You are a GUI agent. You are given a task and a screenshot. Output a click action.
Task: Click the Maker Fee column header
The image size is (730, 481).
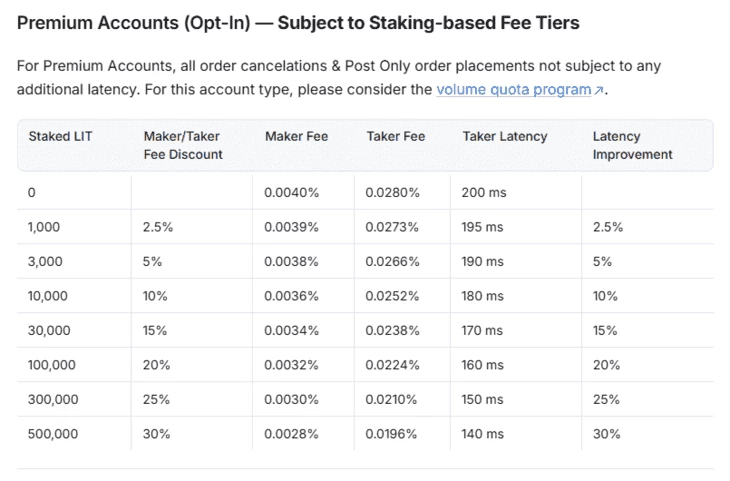pos(296,136)
